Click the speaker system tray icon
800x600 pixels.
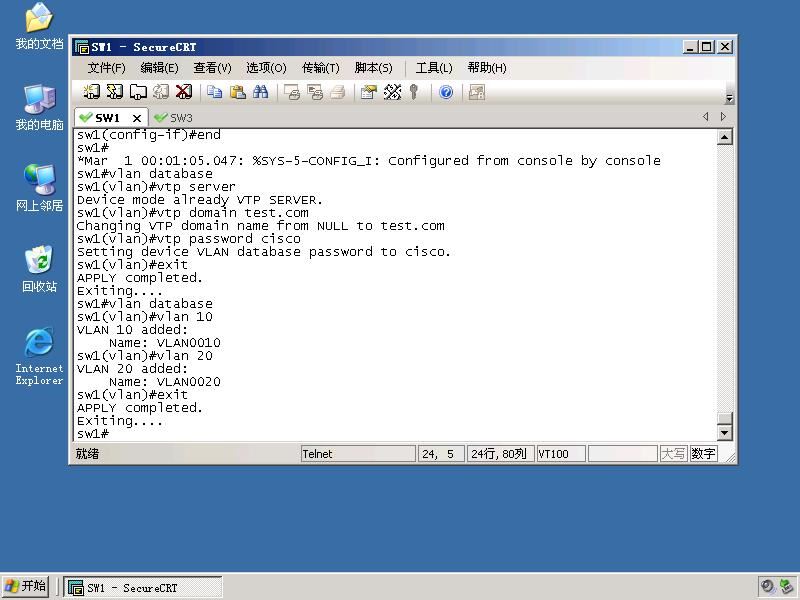pyautogui.click(x=767, y=587)
